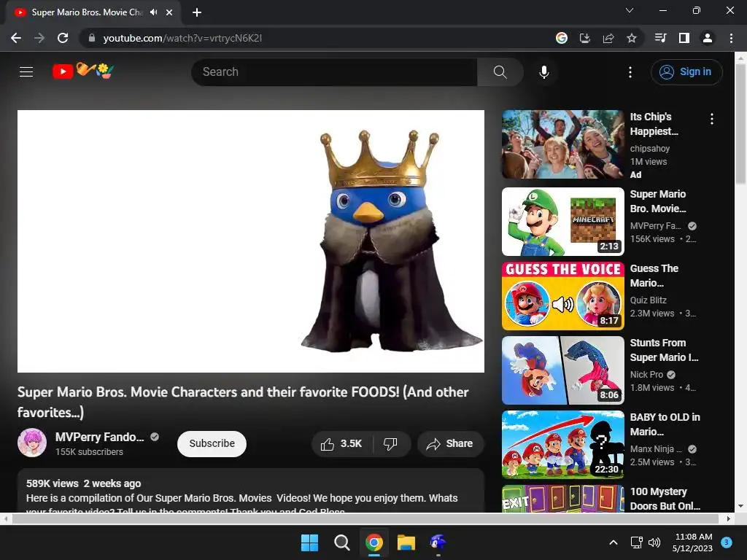
Task: Open 100 Mystery Doors video title
Action: [x=665, y=499]
